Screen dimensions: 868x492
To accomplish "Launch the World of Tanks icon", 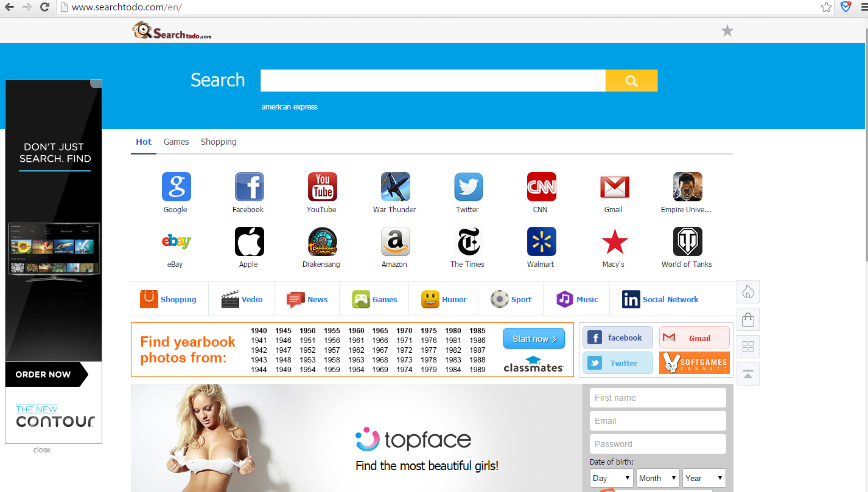I will (x=688, y=241).
